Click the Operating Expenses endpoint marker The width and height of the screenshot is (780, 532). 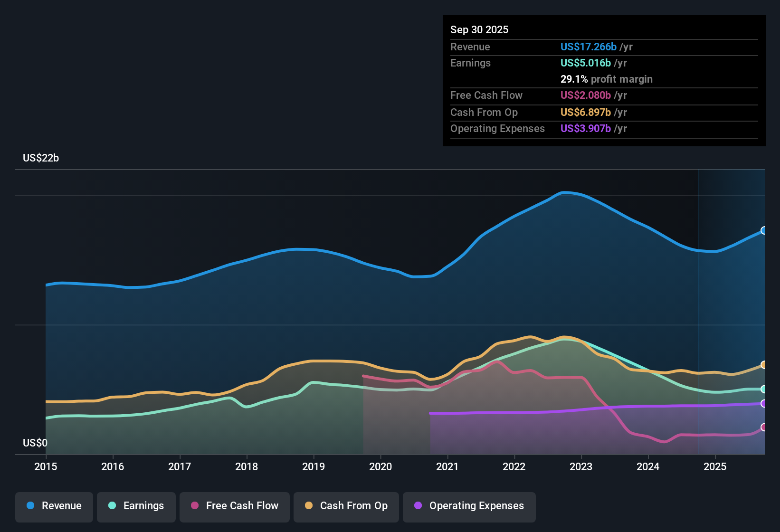pos(763,404)
